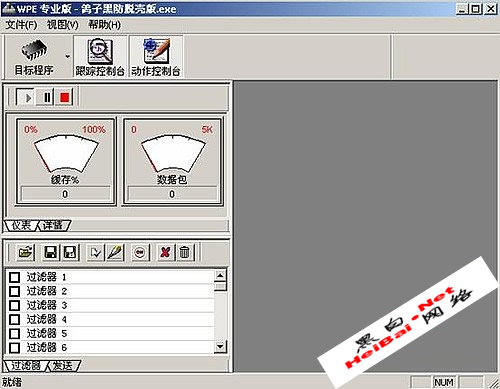
Task: Close the WPE window
Action: click(x=490, y=9)
